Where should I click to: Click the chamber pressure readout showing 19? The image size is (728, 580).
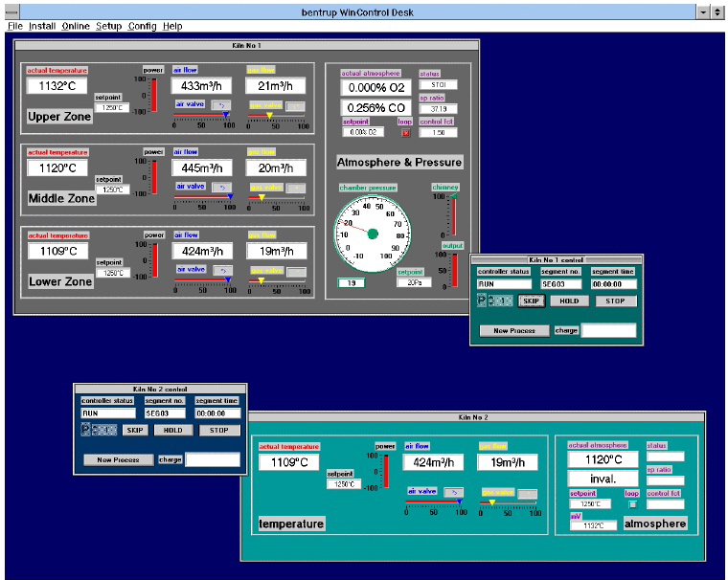click(x=351, y=282)
